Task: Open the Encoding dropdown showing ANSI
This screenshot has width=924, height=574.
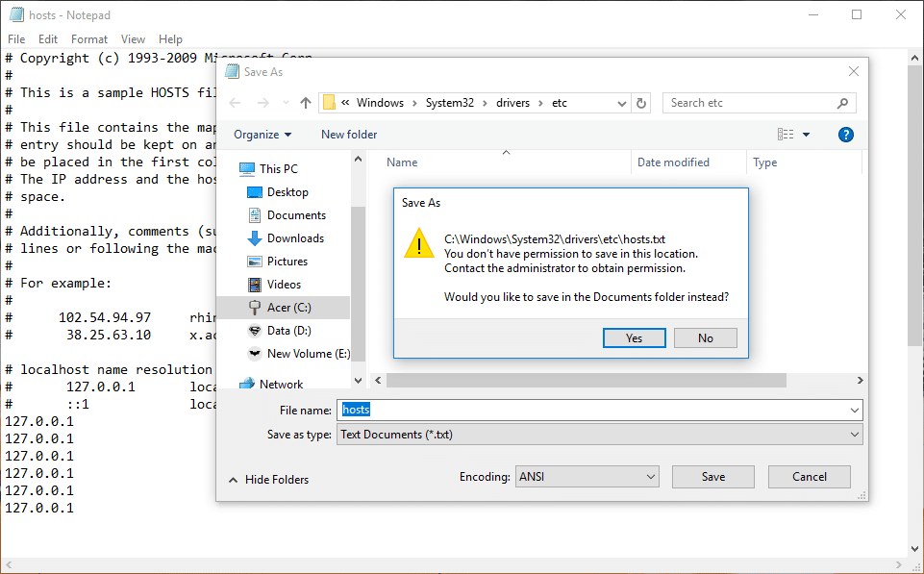Action: pyautogui.click(x=587, y=476)
